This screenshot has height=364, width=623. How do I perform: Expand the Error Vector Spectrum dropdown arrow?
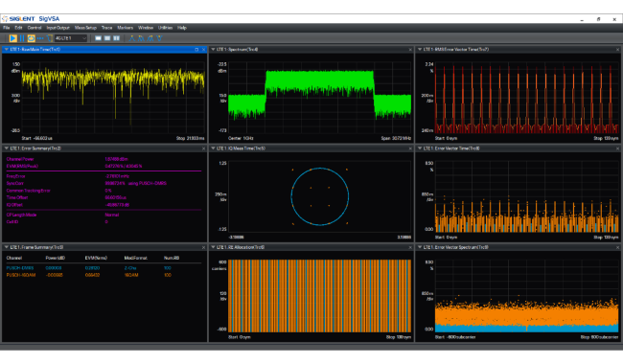click(420, 247)
